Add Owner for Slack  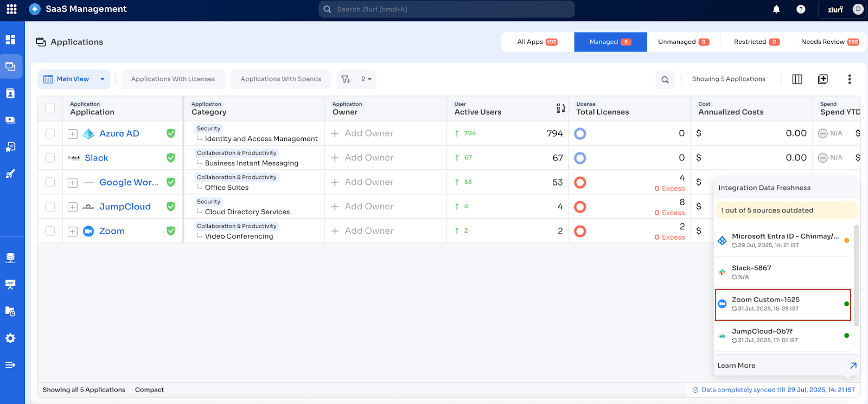click(362, 158)
